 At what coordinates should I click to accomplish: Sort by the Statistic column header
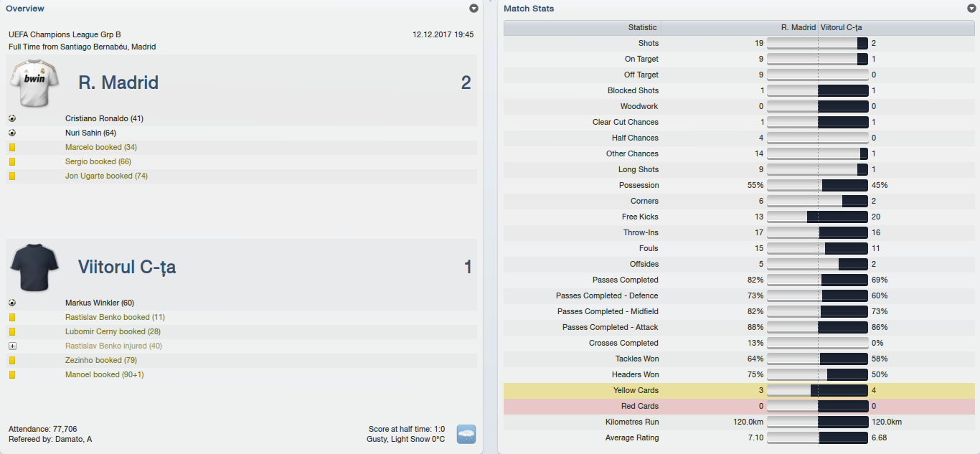click(583, 27)
